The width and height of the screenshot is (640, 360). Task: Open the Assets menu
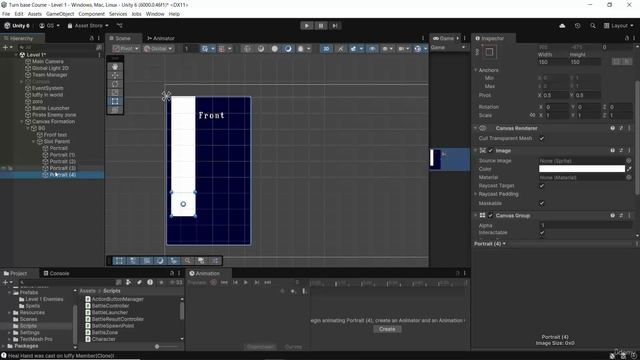coord(34,14)
